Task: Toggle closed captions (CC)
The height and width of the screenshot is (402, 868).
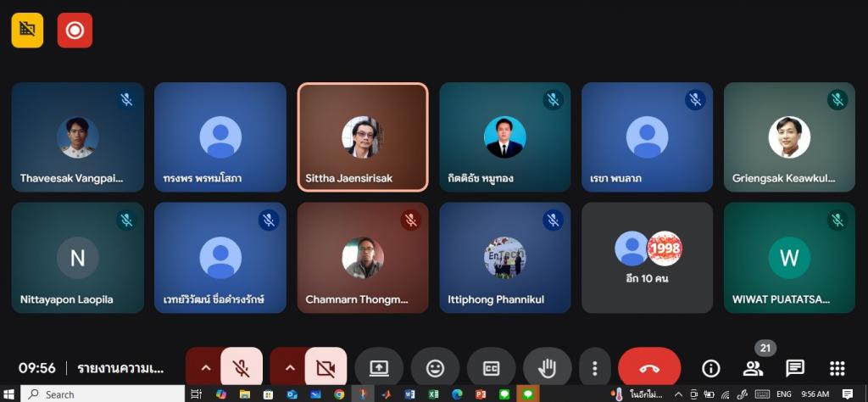Action: click(491, 368)
